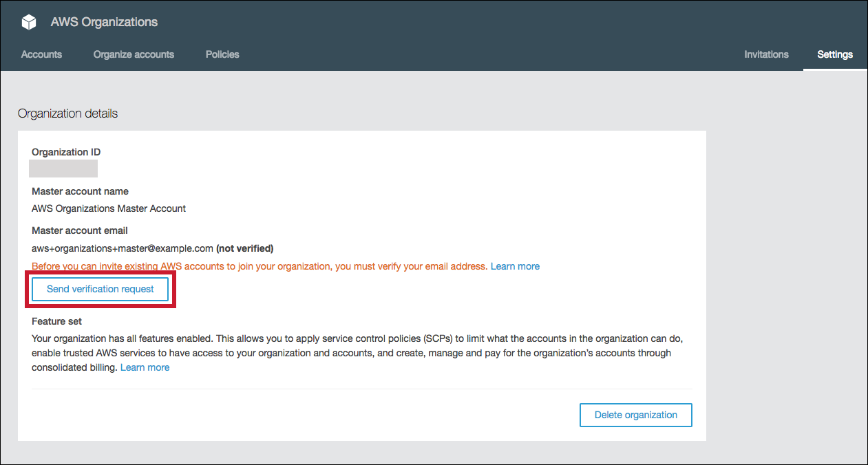
Task: Open Learn more about email verification
Action: tap(514, 266)
